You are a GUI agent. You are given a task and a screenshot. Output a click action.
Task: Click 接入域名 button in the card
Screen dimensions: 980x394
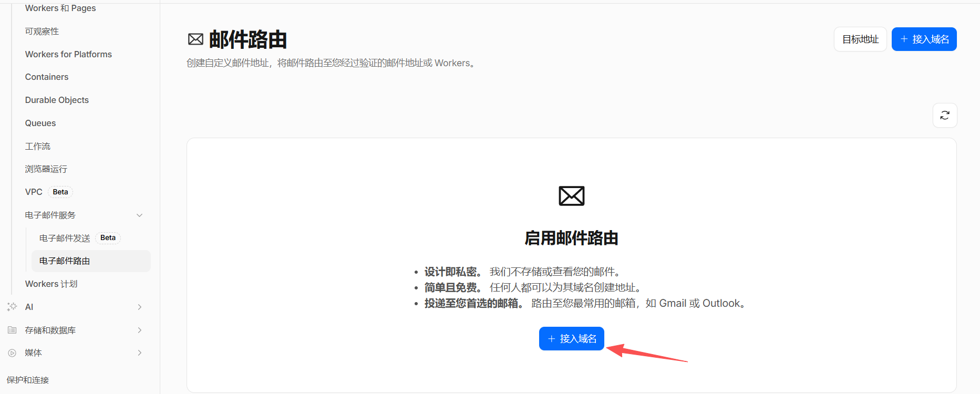pyautogui.click(x=572, y=339)
